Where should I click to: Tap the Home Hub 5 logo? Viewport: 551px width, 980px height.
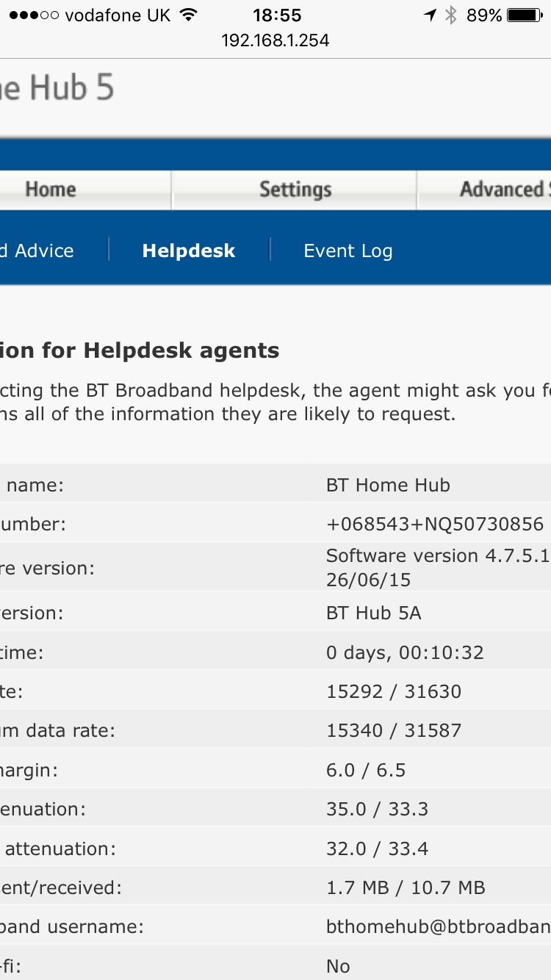click(x=57, y=89)
